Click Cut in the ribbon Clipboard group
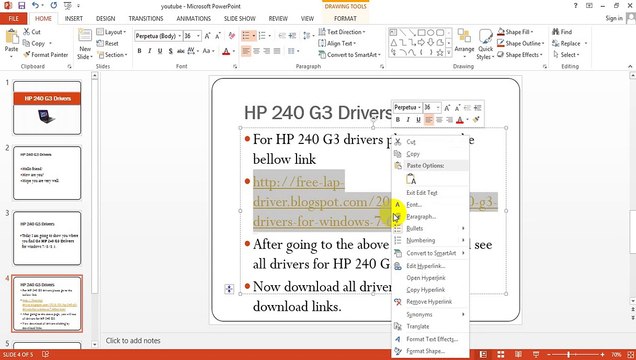The height and width of the screenshot is (360, 636). pos(32,32)
